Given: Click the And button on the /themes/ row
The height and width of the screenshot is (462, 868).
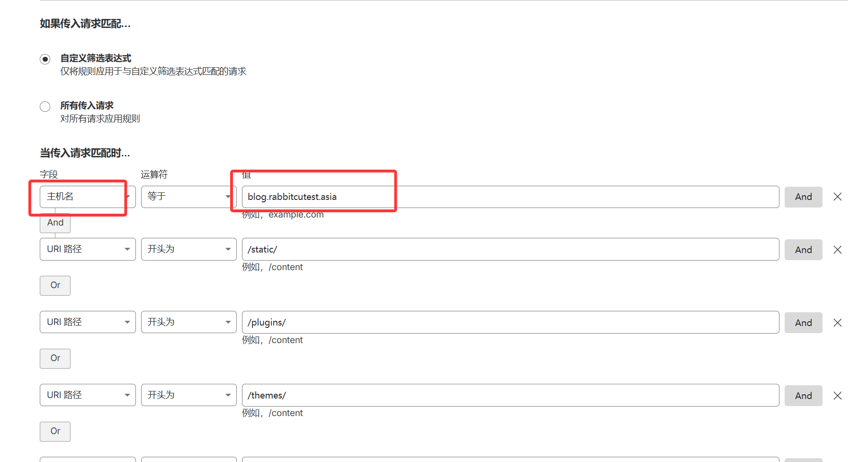Looking at the screenshot, I should [x=803, y=396].
